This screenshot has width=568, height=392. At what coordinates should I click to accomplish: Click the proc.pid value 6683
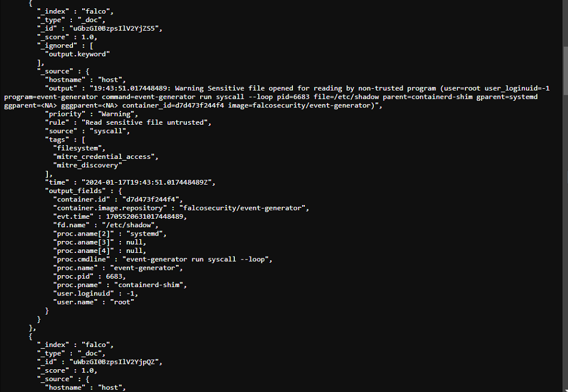[x=114, y=276]
